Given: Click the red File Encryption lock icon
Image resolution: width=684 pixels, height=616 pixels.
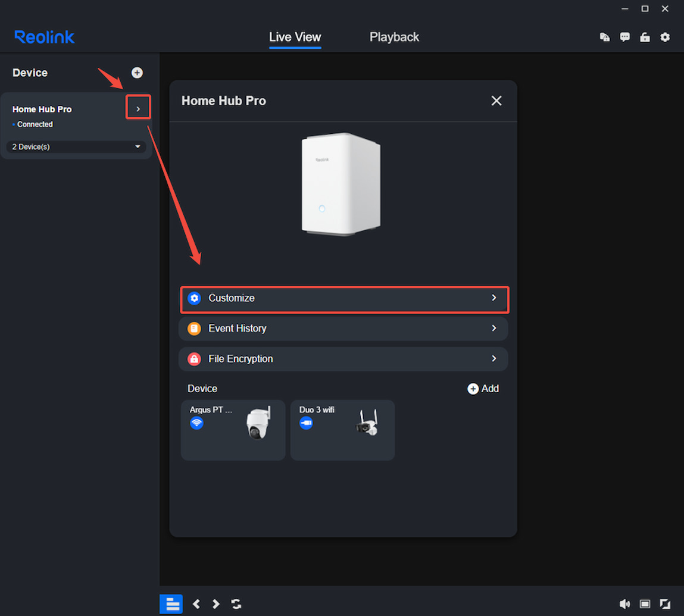Looking at the screenshot, I should click(x=194, y=359).
